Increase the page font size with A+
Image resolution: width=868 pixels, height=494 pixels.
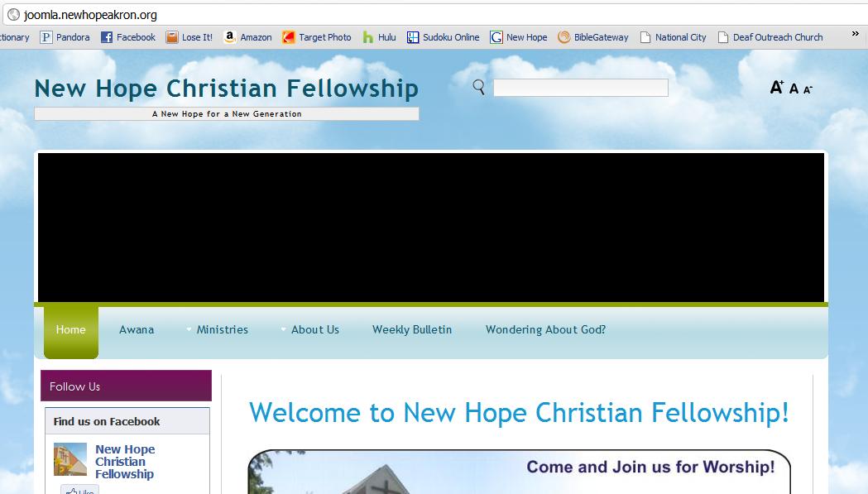tap(777, 87)
